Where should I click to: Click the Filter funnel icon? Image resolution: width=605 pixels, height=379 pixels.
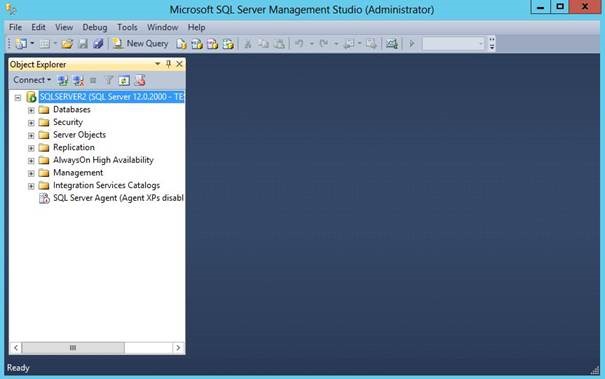point(109,80)
